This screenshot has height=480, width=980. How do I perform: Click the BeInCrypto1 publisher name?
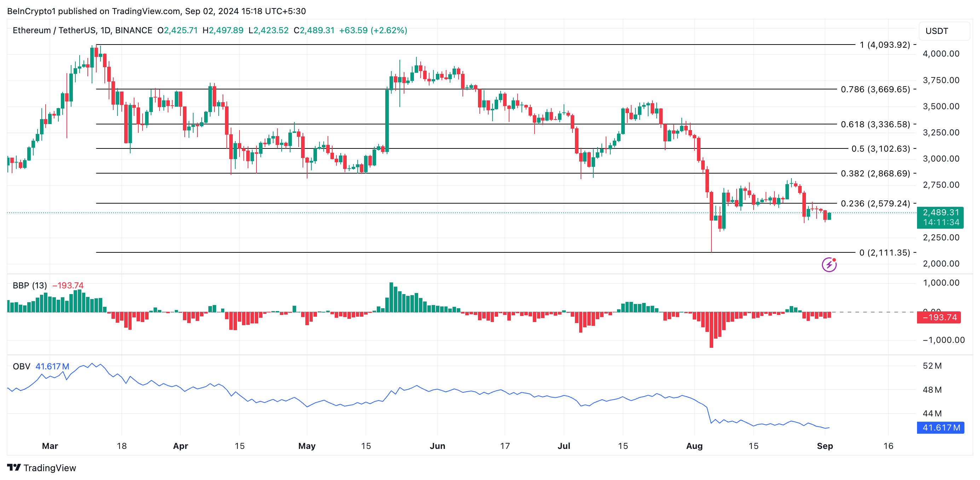(x=33, y=11)
